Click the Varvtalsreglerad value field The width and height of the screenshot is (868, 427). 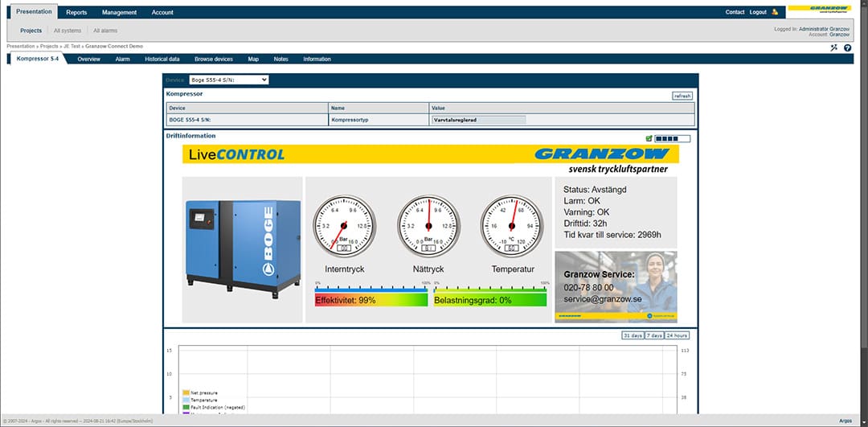[479, 120]
